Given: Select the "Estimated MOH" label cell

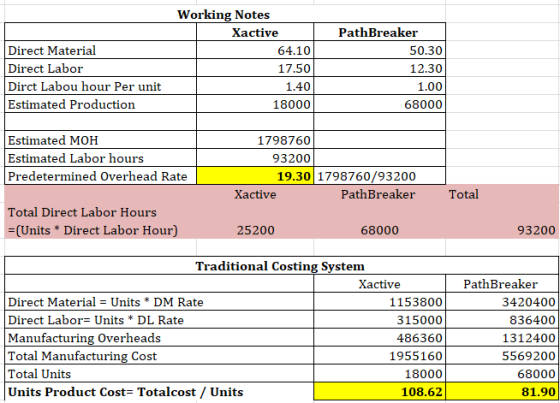Looking at the screenshot, I should tap(100, 140).
